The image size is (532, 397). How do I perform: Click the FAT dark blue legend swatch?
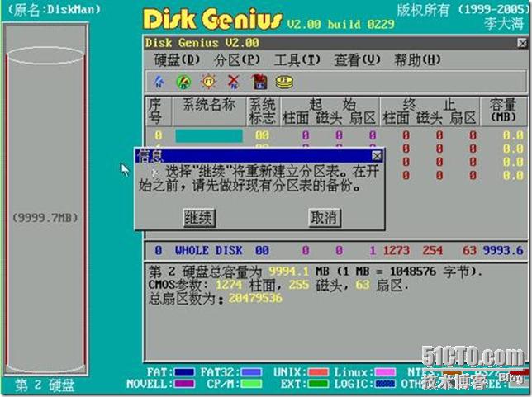(x=184, y=372)
